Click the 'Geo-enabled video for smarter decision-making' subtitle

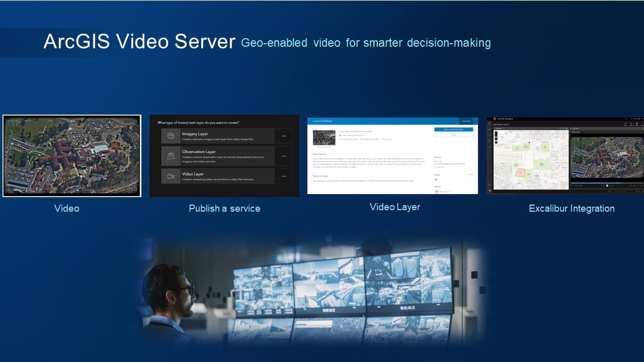click(366, 43)
